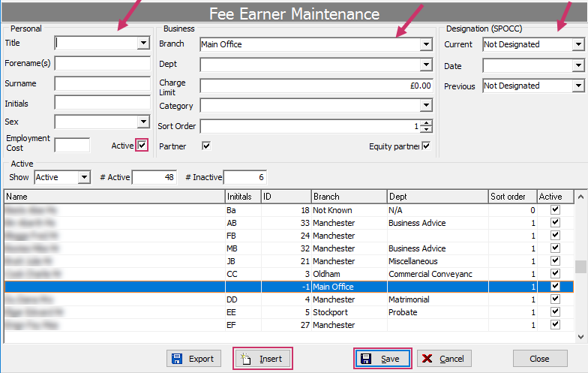The image size is (588, 373).
Task: Click the Active column header in the list
Action: point(555,197)
